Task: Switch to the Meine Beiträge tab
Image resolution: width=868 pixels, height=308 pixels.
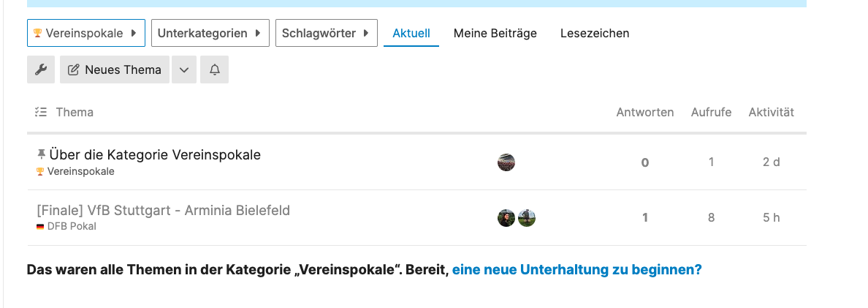Action: pyautogui.click(x=495, y=33)
